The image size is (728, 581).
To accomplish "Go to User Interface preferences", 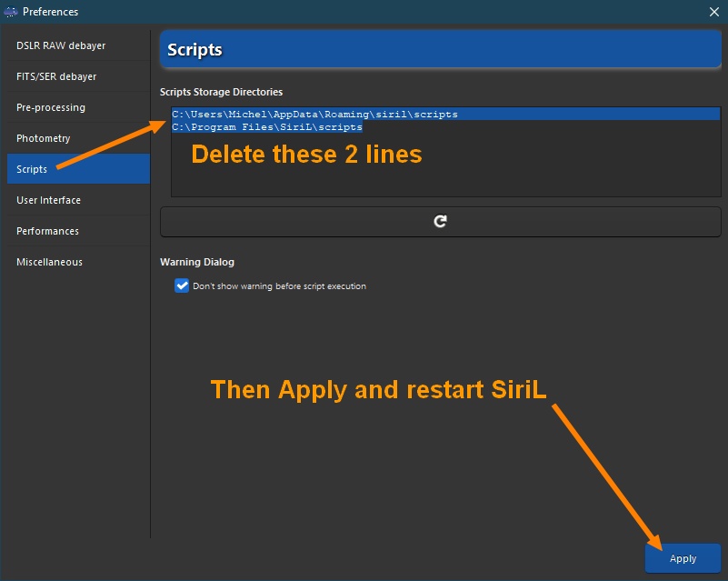I will point(78,200).
